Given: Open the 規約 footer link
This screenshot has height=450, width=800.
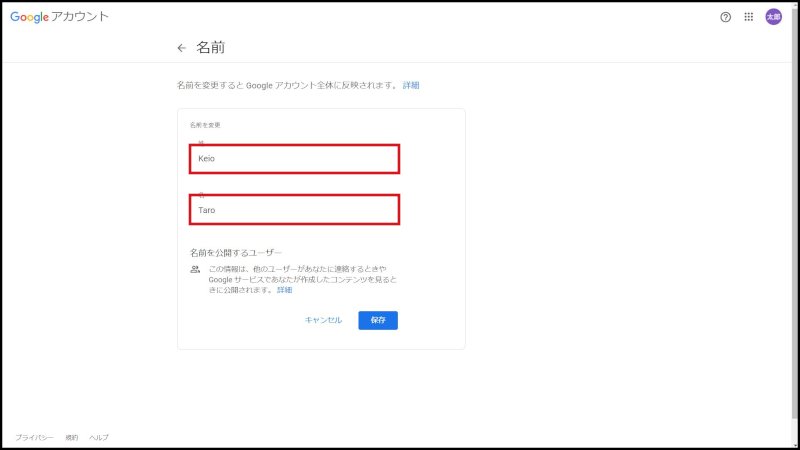Looking at the screenshot, I should (72, 437).
